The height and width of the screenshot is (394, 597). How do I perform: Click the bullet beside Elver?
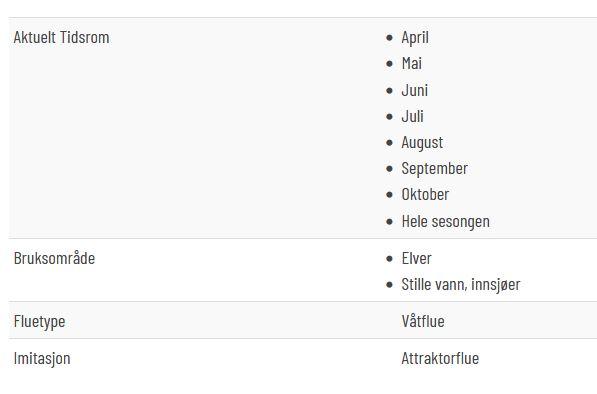pos(389,259)
